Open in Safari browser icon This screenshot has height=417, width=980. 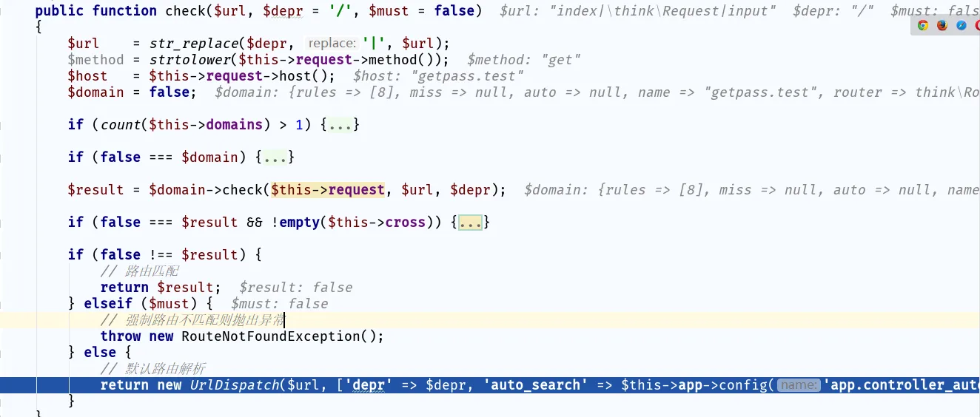click(x=961, y=25)
